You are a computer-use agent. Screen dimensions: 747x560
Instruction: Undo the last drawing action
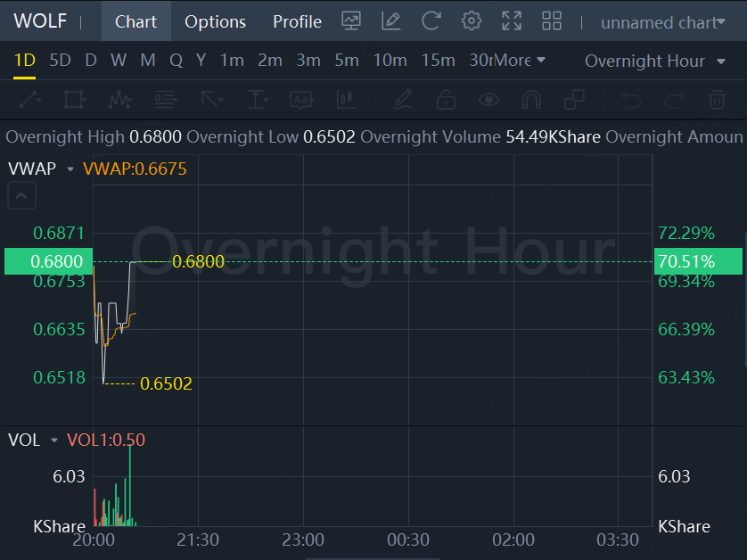pyautogui.click(x=632, y=100)
